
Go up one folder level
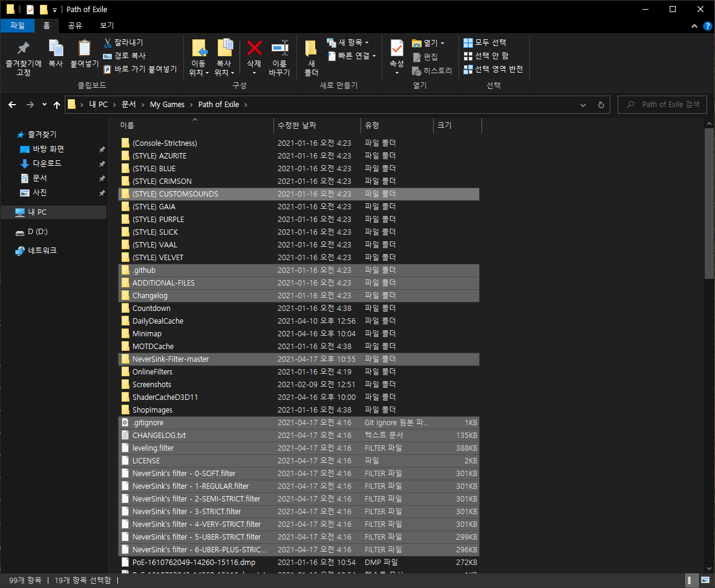point(56,105)
